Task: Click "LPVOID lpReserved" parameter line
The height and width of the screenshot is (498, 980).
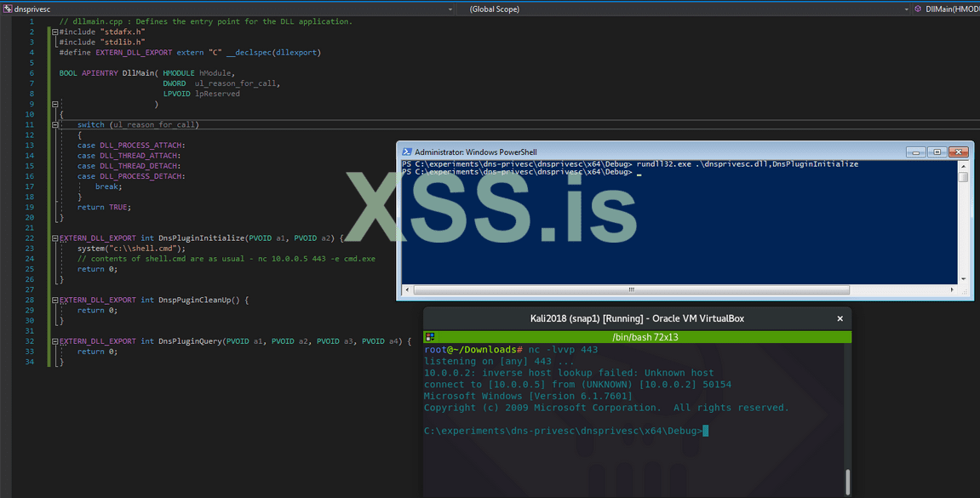Action: click(201, 94)
